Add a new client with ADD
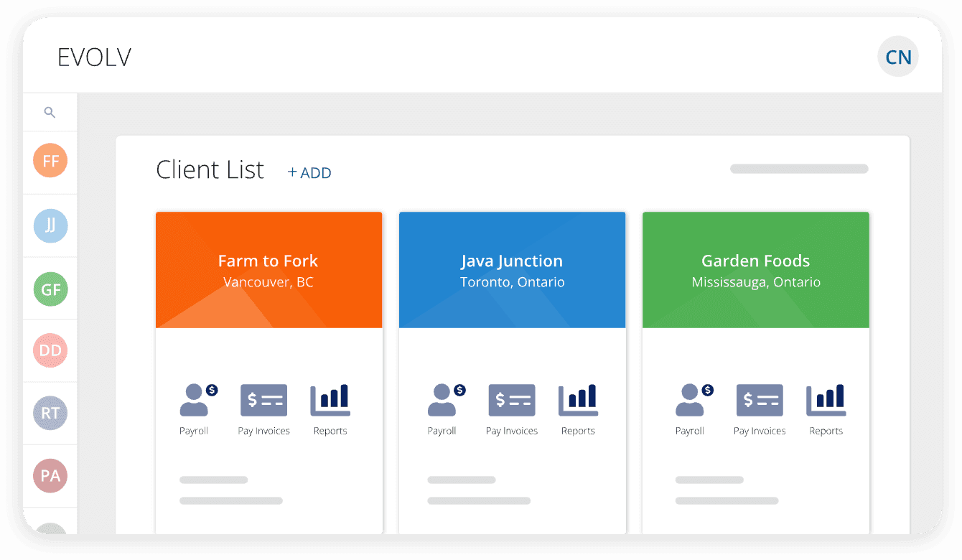The width and height of the screenshot is (962, 560). coord(309,172)
